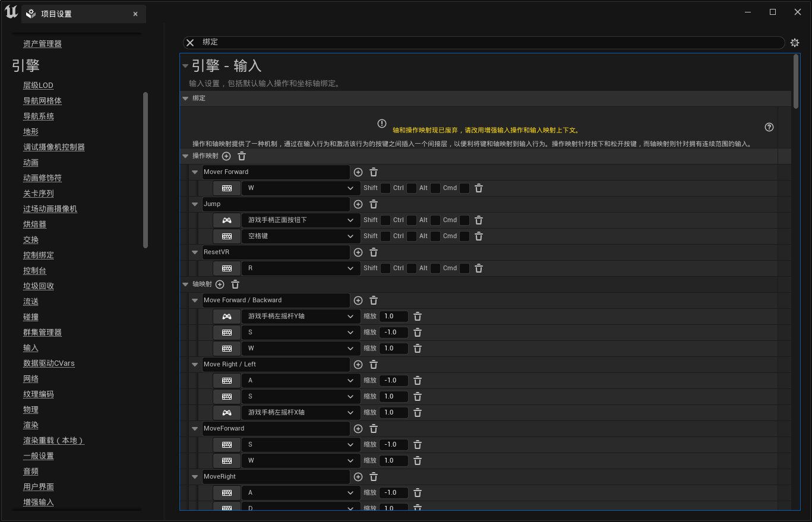Screen dimensions: 812x522
Task: Enable Alt modifier for ResetVR R key
Action: [435, 268]
